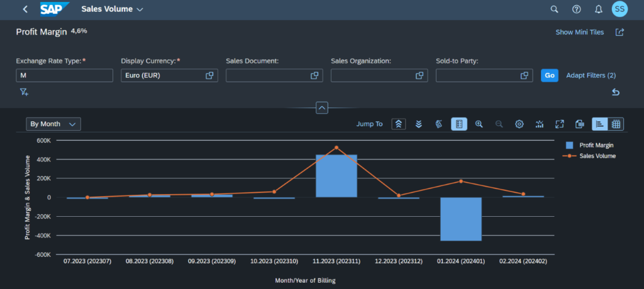This screenshot has height=289, width=644.
Task: Click the drill down double-chevron icon
Action: tap(418, 124)
